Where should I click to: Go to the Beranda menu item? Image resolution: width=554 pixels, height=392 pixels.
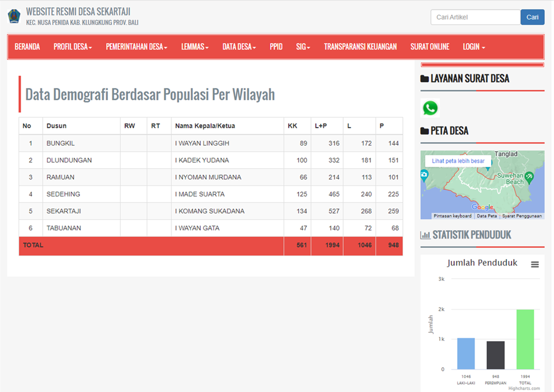(x=27, y=47)
